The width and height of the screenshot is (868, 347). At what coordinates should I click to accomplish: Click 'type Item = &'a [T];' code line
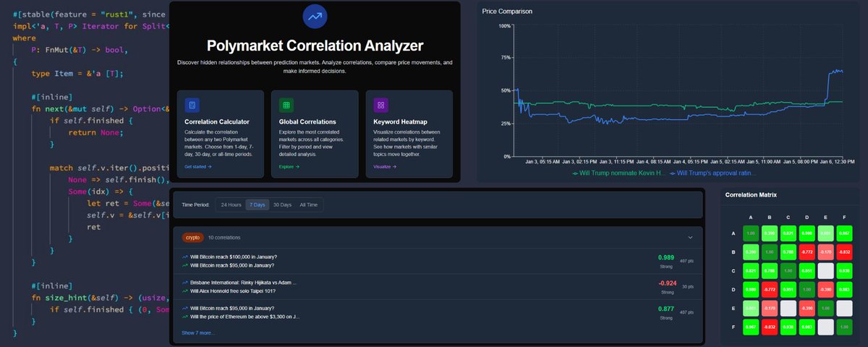point(76,74)
